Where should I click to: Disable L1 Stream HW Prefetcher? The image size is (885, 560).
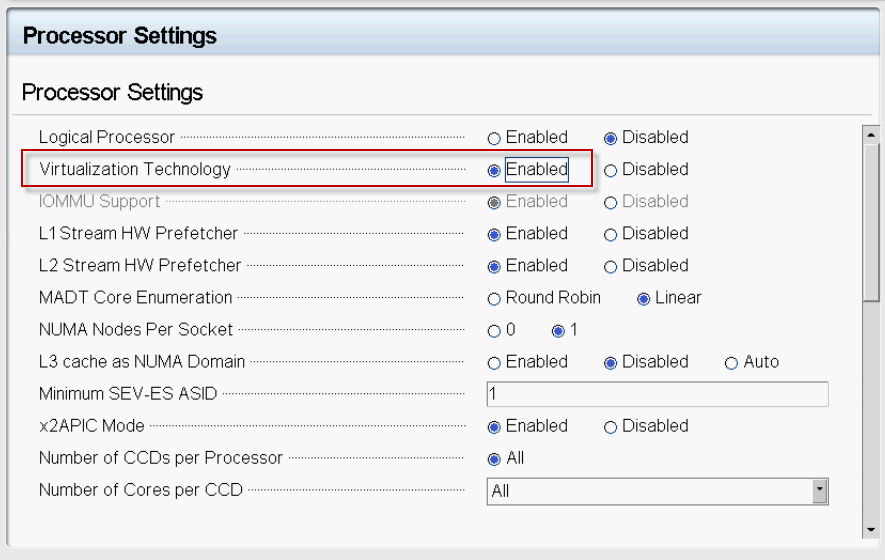click(x=610, y=235)
